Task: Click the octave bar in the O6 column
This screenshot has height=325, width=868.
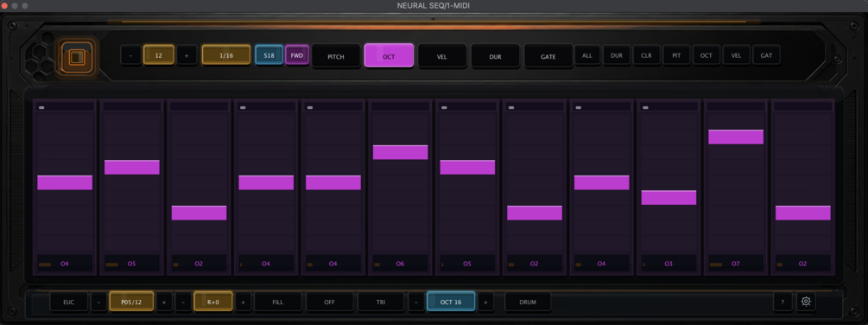Action: 400,152
